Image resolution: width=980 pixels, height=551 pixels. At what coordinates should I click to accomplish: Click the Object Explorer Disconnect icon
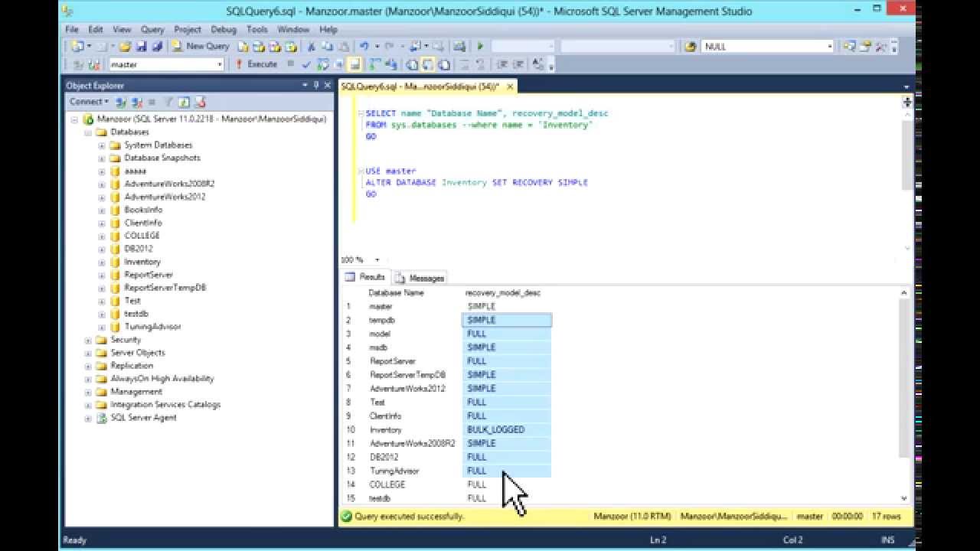click(136, 102)
